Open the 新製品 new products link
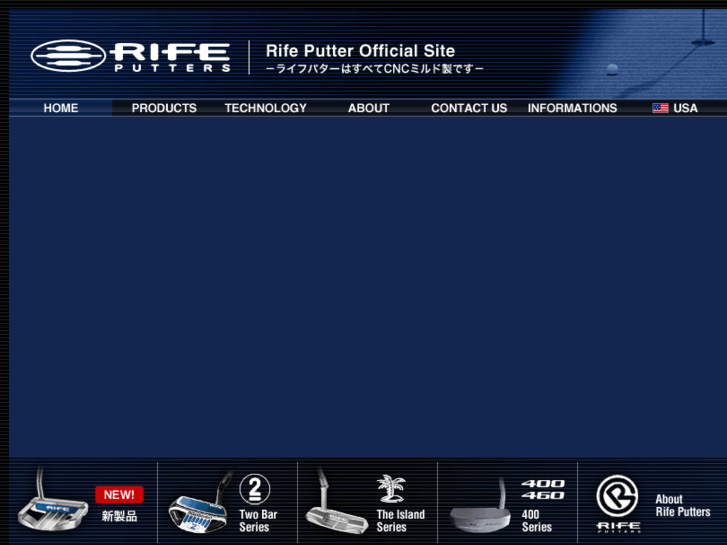The height and width of the screenshot is (545, 727). click(119, 516)
